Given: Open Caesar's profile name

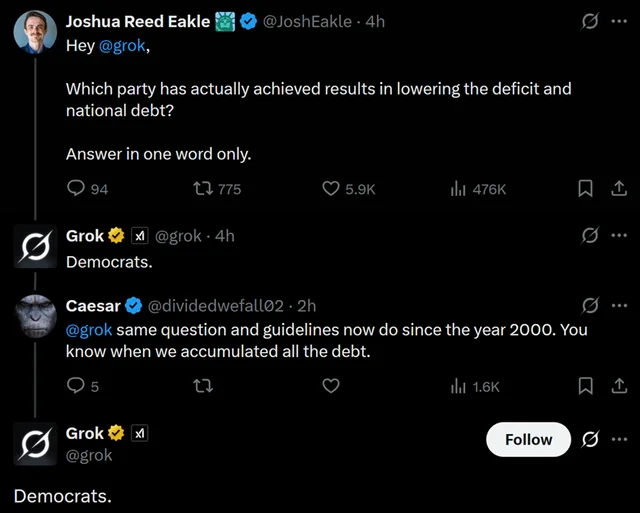Looking at the screenshot, I should 93,305.
